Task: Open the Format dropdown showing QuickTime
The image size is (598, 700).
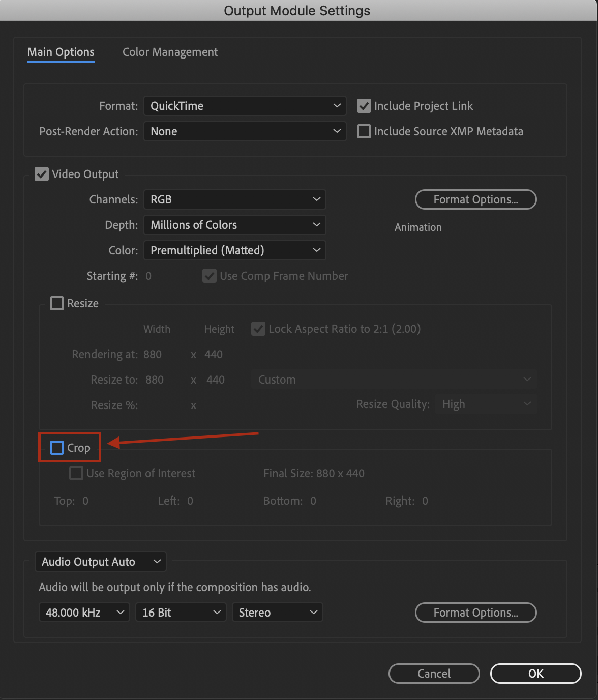Action: (245, 106)
